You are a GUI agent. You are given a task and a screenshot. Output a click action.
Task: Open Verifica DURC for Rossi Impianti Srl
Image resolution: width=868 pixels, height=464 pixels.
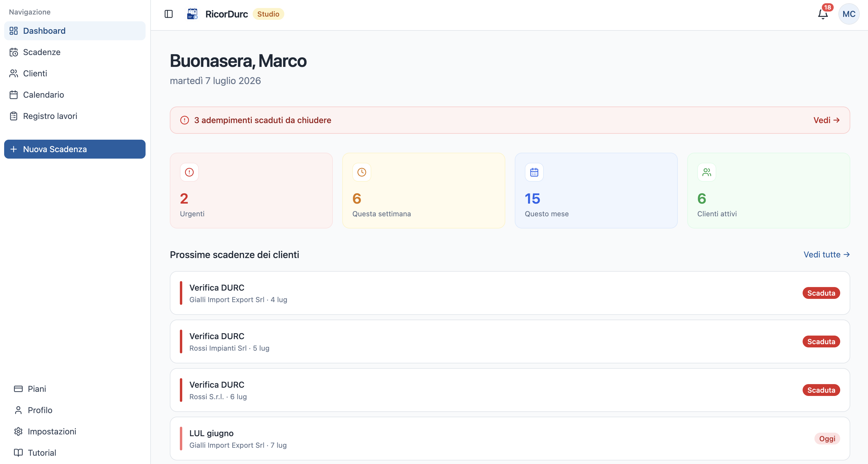[x=510, y=341]
